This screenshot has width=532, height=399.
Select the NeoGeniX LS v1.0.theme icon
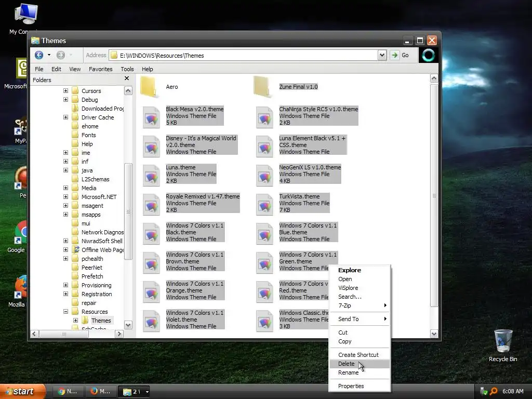264,176
